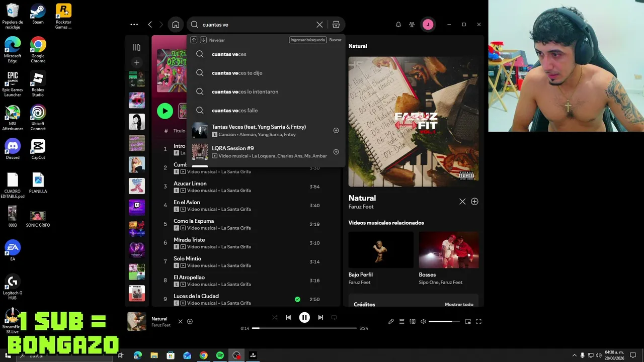Play track 'En el Avion'

pyautogui.click(x=187, y=202)
